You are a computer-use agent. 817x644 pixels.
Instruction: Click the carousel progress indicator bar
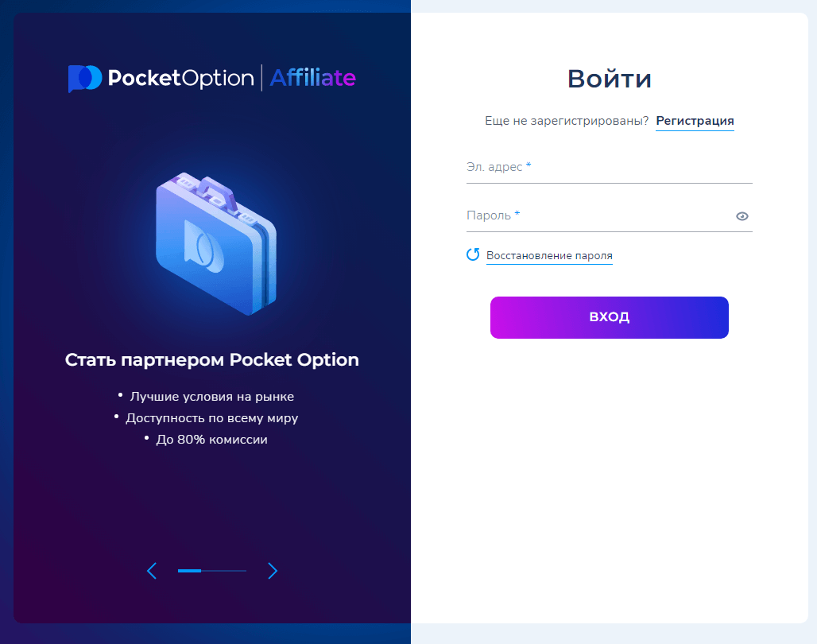pyautogui.click(x=211, y=570)
